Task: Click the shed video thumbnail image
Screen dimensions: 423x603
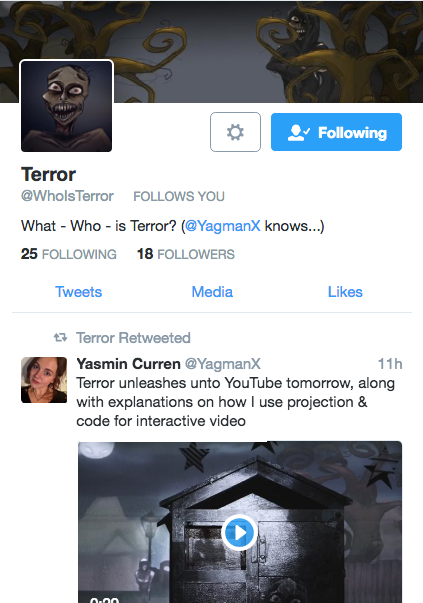Action: [240, 522]
